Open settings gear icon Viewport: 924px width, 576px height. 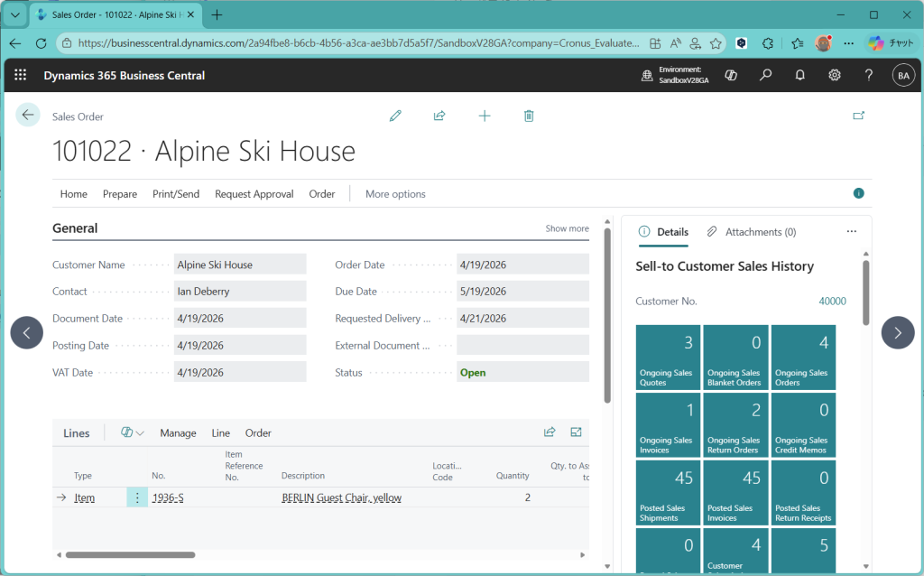point(835,76)
